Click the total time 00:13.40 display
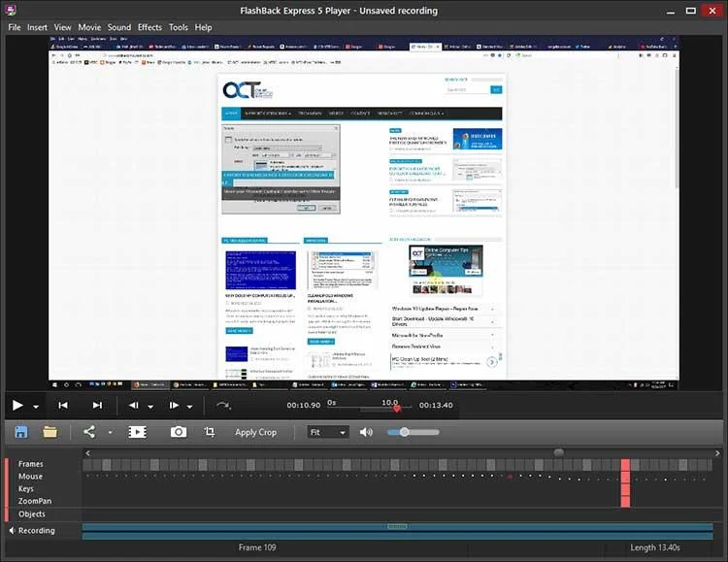Screen dimensions: 728x562 [436, 406]
